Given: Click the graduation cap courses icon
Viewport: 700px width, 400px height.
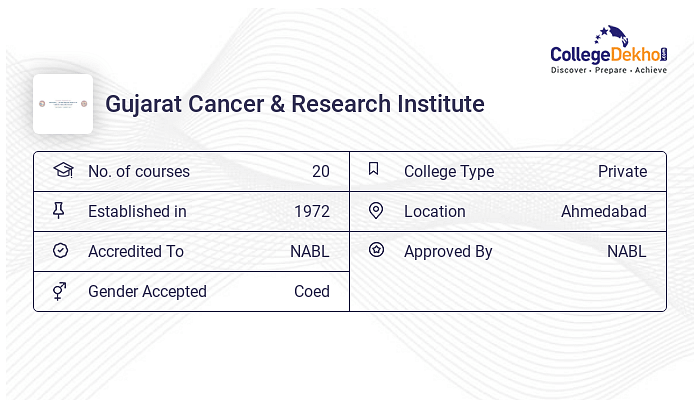Looking at the screenshot, I should [x=63, y=170].
